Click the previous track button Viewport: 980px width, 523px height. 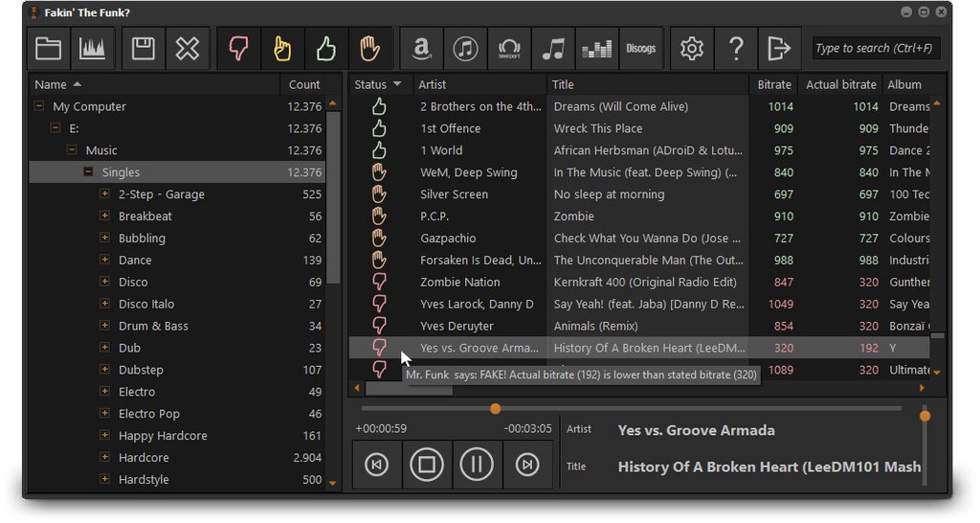[376, 465]
